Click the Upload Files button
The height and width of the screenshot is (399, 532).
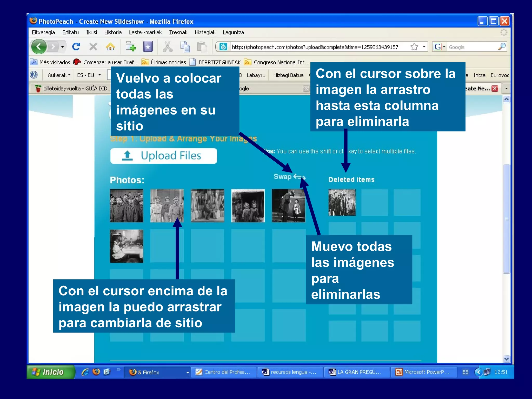click(x=164, y=156)
